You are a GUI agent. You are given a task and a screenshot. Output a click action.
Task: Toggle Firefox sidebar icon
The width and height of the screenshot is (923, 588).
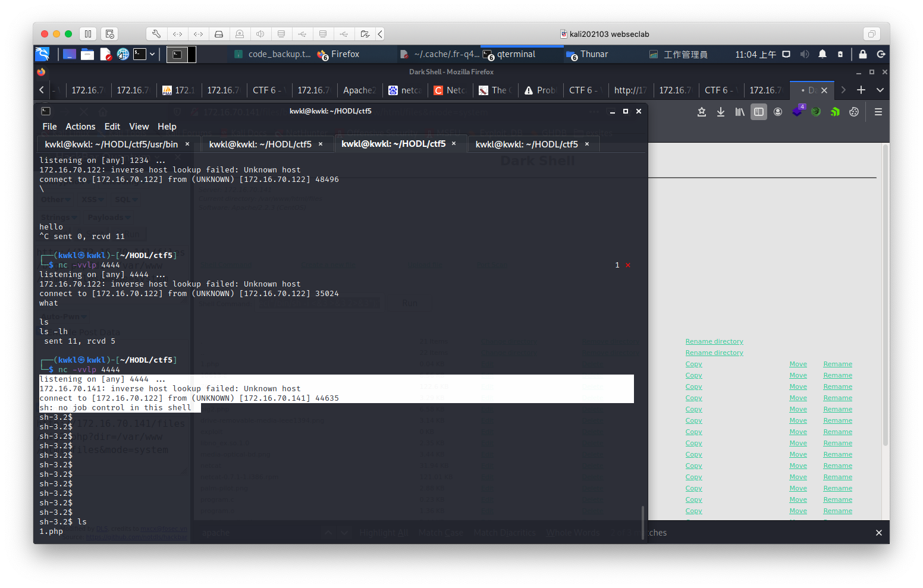(759, 112)
